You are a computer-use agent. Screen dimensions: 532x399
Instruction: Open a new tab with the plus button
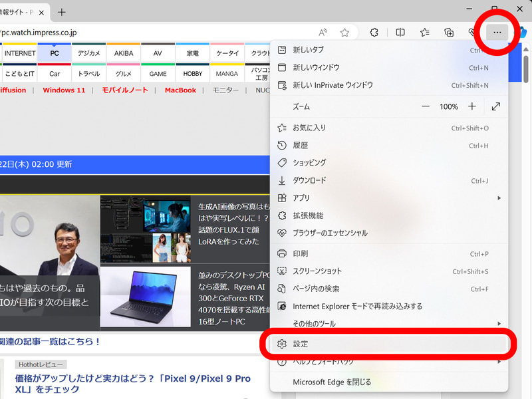tap(63, 11)
